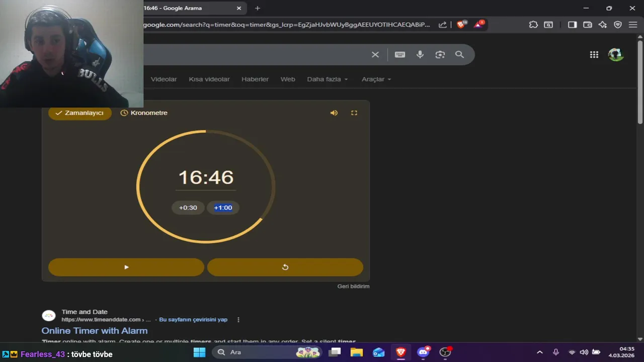Screen dimensions: 644x362
Task: Open the Brave Shields lion icon
Action: tap(461, 24)
